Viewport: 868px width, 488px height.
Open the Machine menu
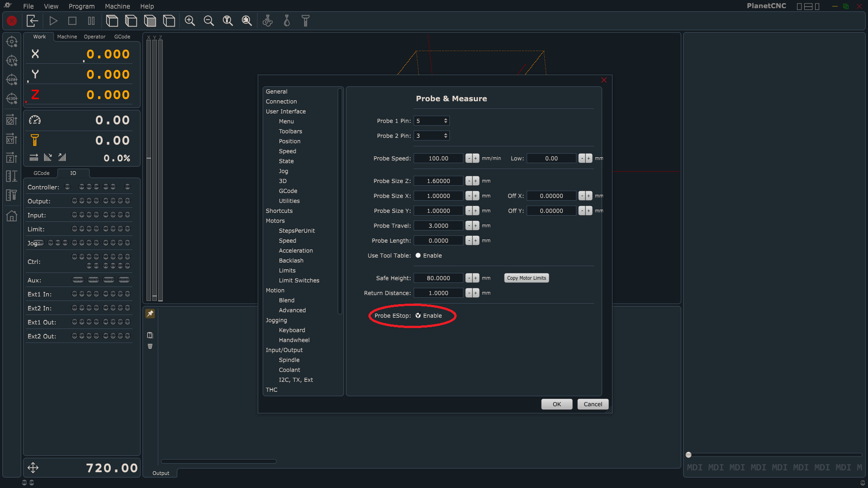[x=117, y=6]
